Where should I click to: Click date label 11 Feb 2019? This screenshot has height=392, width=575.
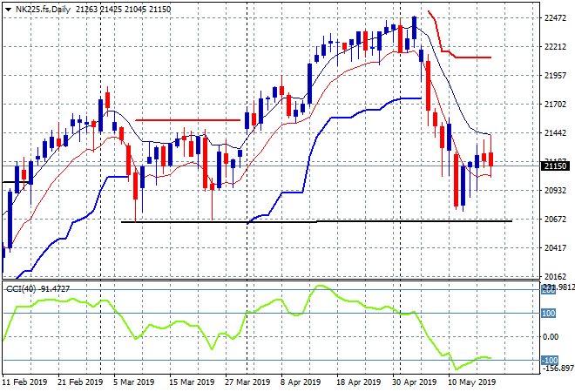coord(25,382)
